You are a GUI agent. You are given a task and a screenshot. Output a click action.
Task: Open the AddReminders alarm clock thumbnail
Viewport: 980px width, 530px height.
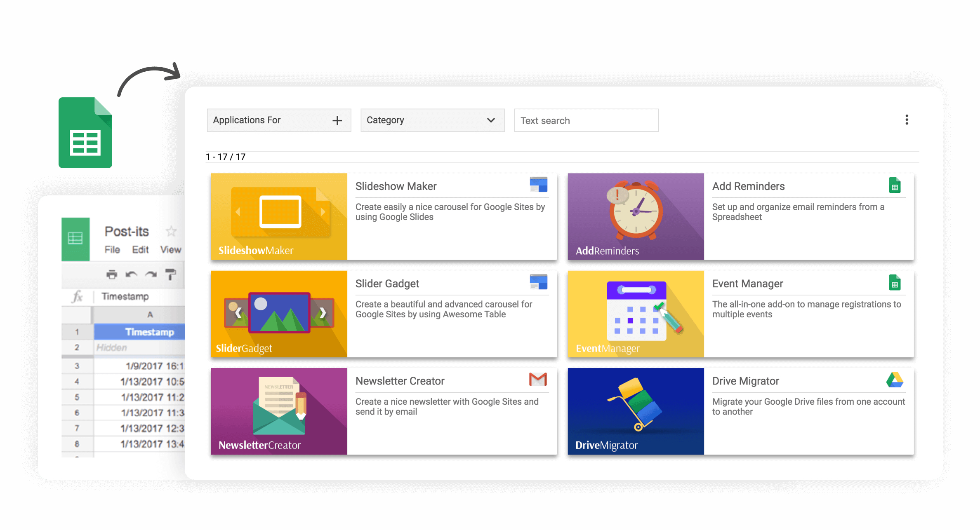coord(636,216)
